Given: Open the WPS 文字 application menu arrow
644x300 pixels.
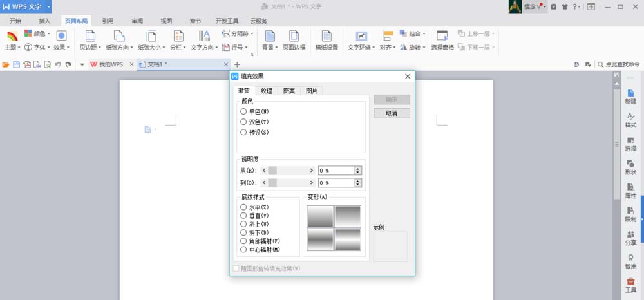Looking at the screenshot, I should click(48, 6).
